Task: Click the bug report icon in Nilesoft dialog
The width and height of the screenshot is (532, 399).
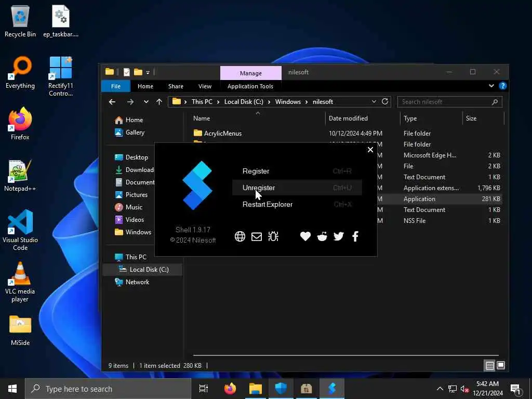Action: coord(273,236)
